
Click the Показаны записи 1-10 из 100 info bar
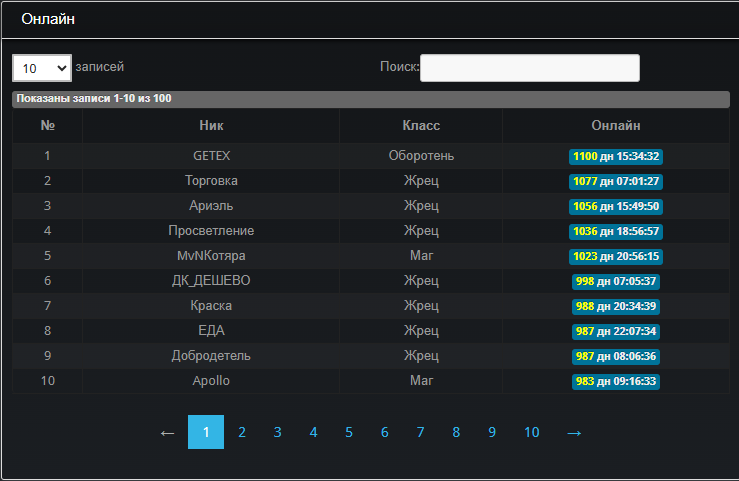(x=370, y=99)
